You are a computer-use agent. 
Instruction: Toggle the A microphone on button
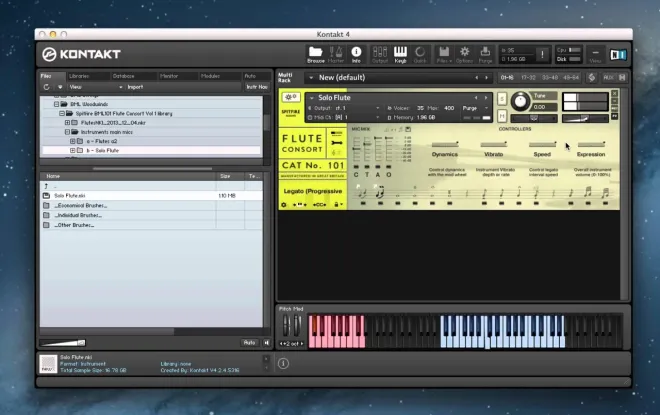click(x=378, y=167)
